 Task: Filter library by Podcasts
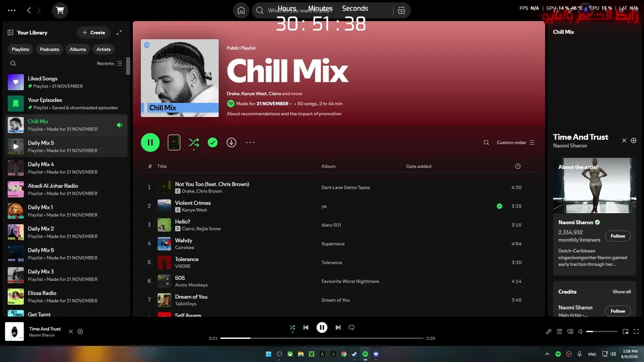click(49, 49)
